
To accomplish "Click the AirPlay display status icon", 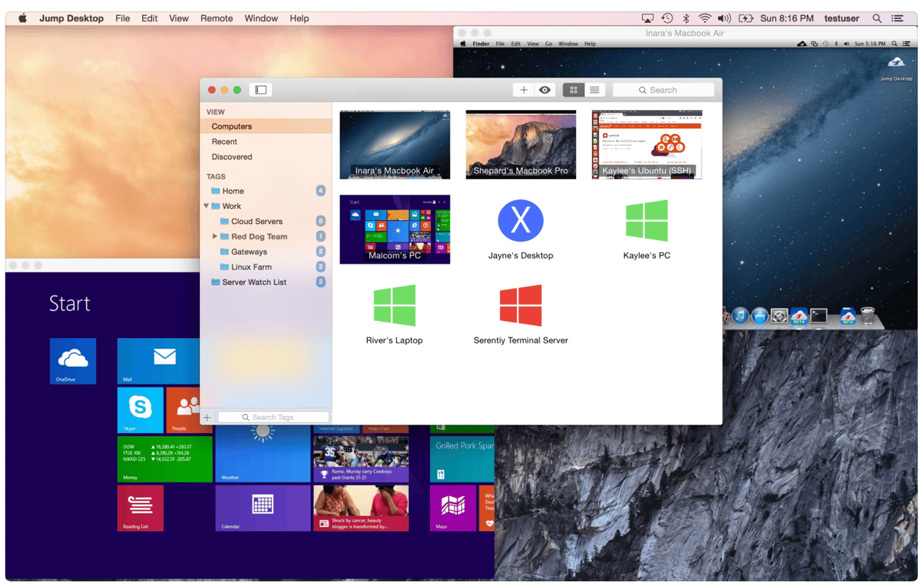I will (647, 18).
